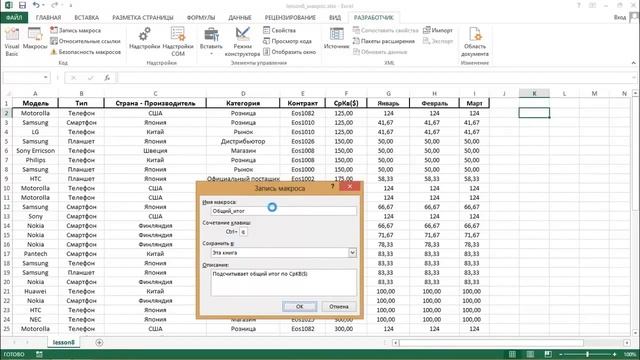This screenshot has width=640, height=360.
Task: Click XML Импорт
Action: point(438,30)
